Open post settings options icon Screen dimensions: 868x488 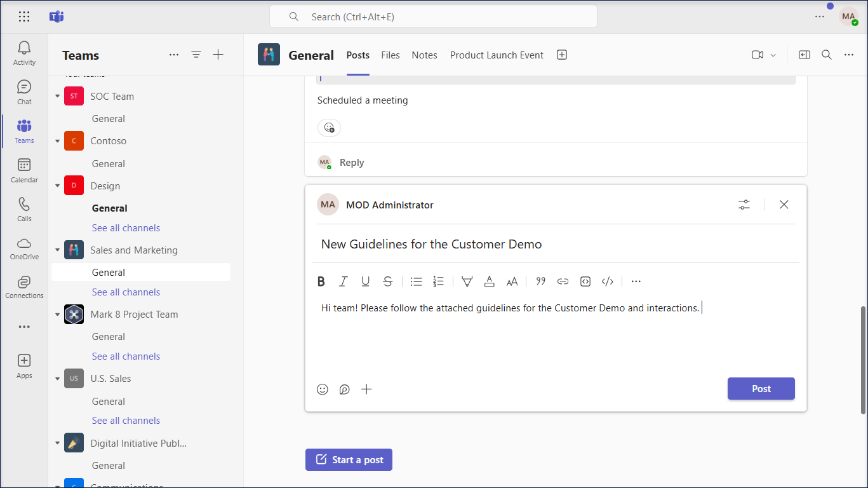point(744,205)
